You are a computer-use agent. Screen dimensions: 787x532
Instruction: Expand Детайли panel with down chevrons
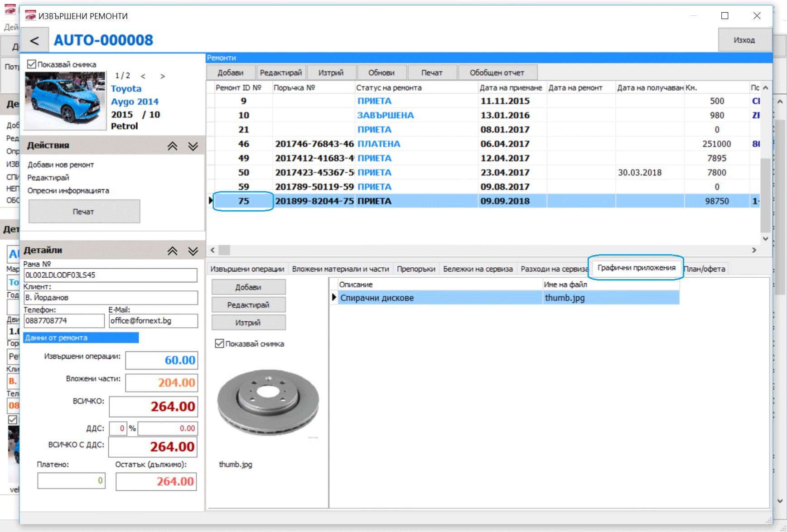point(193,251)
